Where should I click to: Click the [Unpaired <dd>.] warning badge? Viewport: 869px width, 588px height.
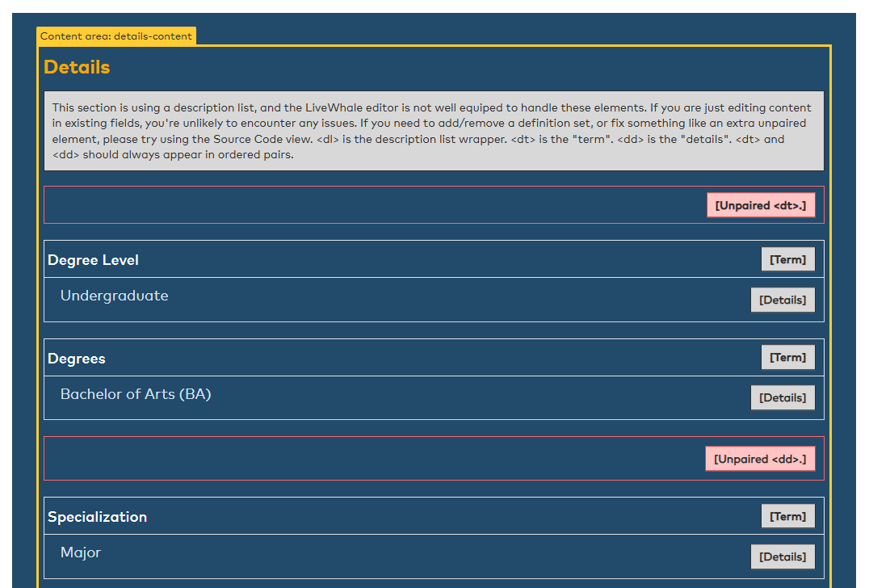(x=759, y=459)
